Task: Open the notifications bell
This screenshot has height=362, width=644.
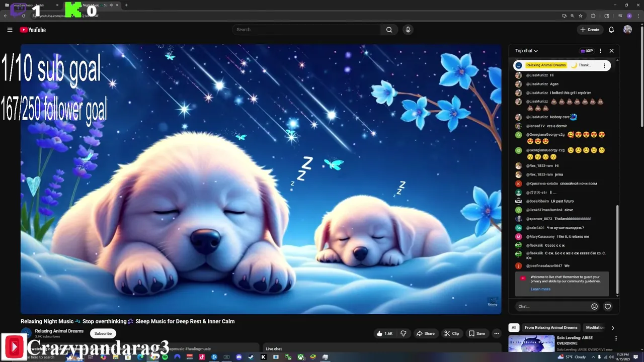Action: pos(611,30)
